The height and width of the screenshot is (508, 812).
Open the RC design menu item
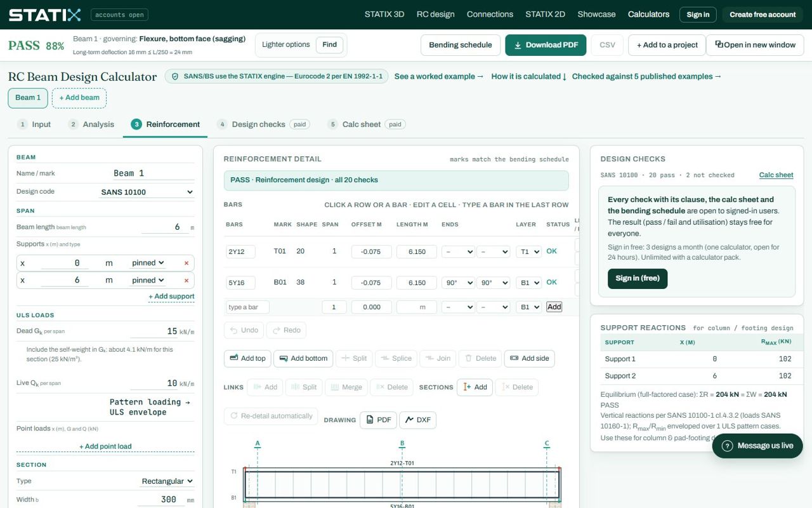click(435, 14)
